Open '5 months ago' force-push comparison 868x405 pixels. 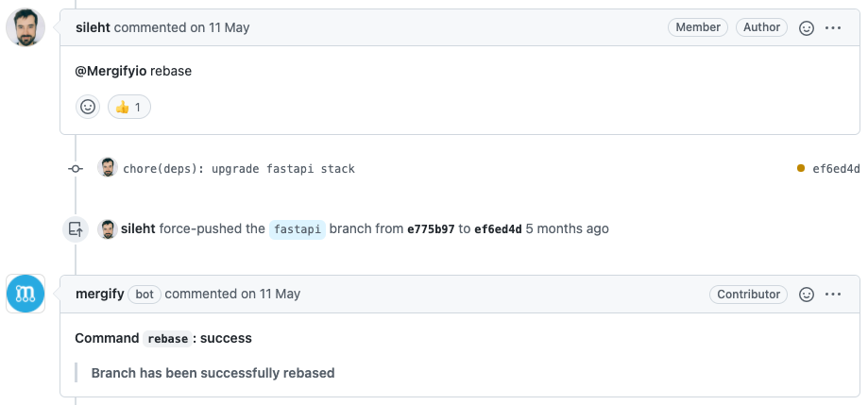coord(567,228)
